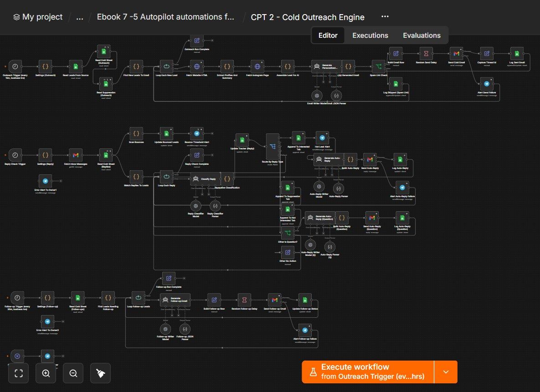Open the Random Follow-up Delay wait node
Screen dimensions: 540x392
[x=244, y=300]
